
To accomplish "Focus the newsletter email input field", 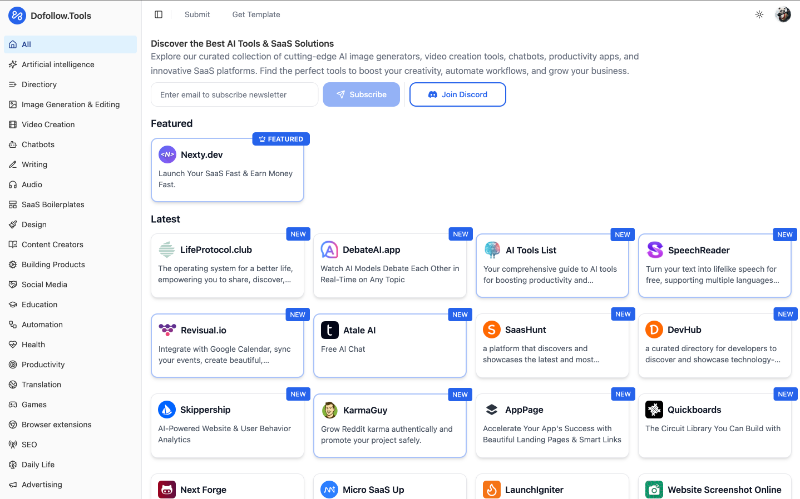I will tap(234, 95).
